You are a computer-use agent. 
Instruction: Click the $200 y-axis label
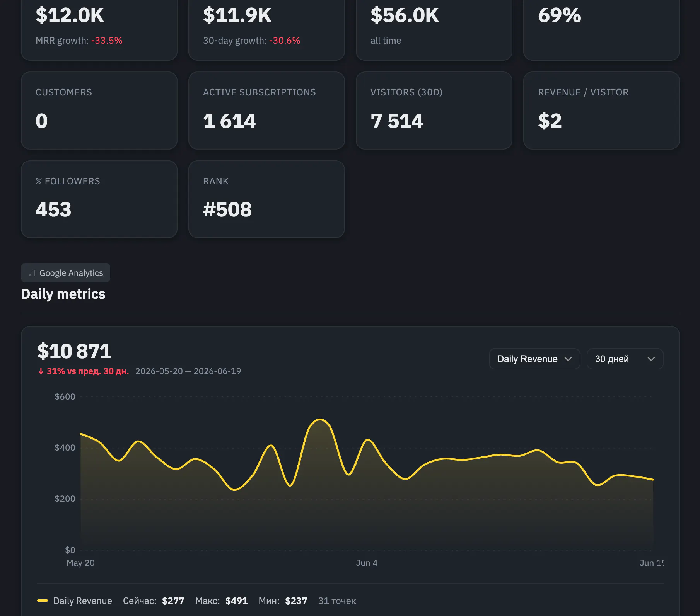pos(65,499)
